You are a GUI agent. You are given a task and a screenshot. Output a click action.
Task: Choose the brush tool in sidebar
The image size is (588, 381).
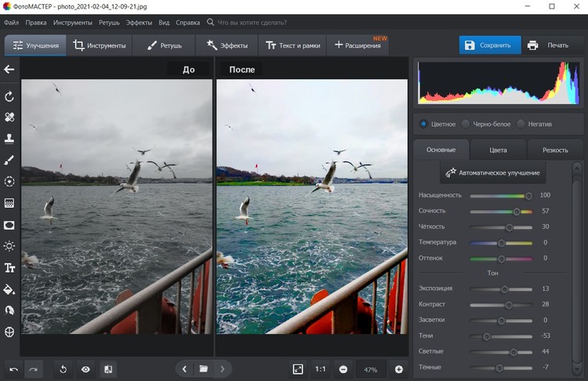pos(9,160)
